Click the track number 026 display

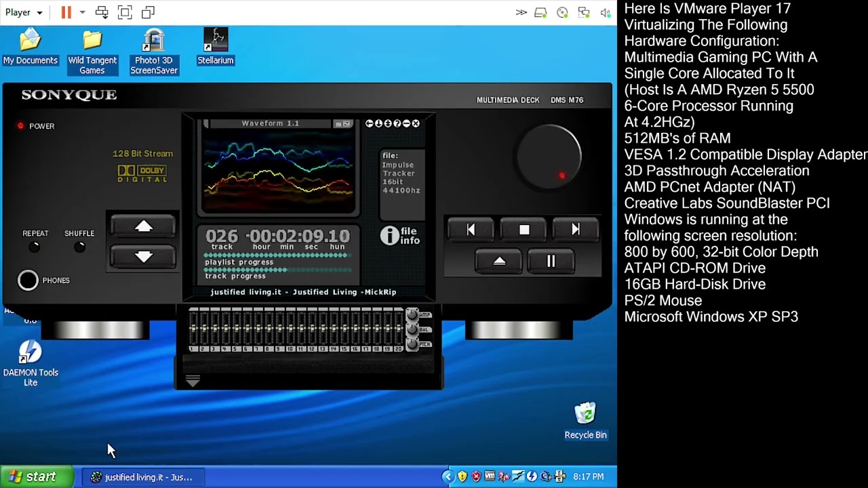(222, 236)
